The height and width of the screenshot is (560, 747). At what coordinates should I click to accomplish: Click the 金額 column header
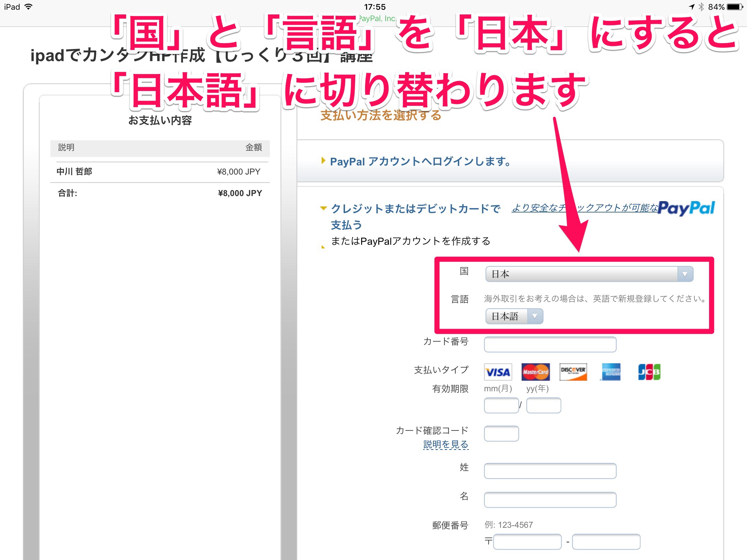[x=254, y=147]
